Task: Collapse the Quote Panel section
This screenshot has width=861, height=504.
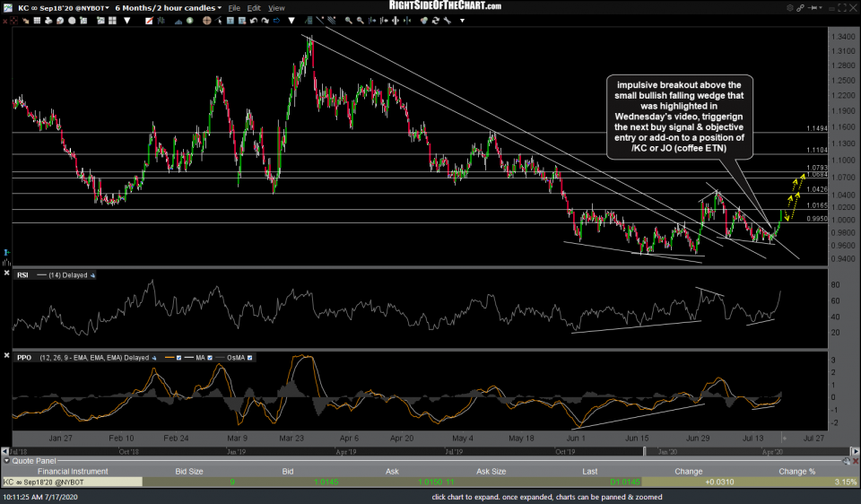Action: pyautogui.click(x=5, y=461)
